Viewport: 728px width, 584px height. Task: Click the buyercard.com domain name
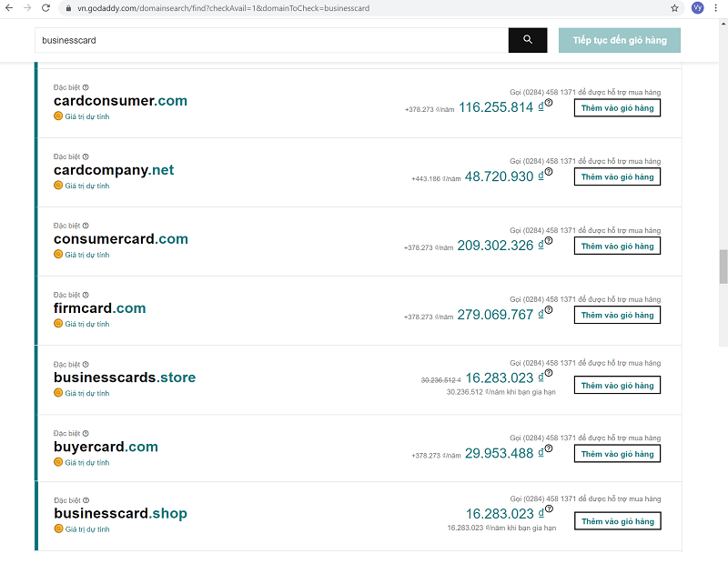[x=106, y=447]
